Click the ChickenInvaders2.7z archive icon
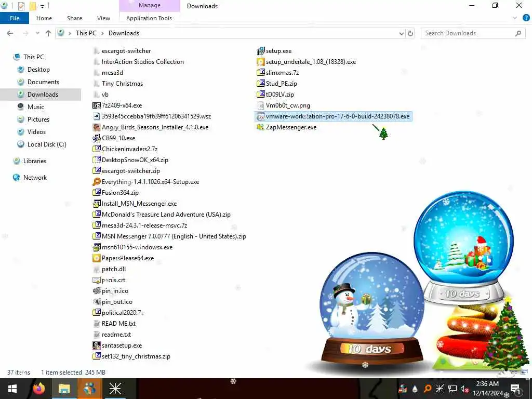 point(96,149)
